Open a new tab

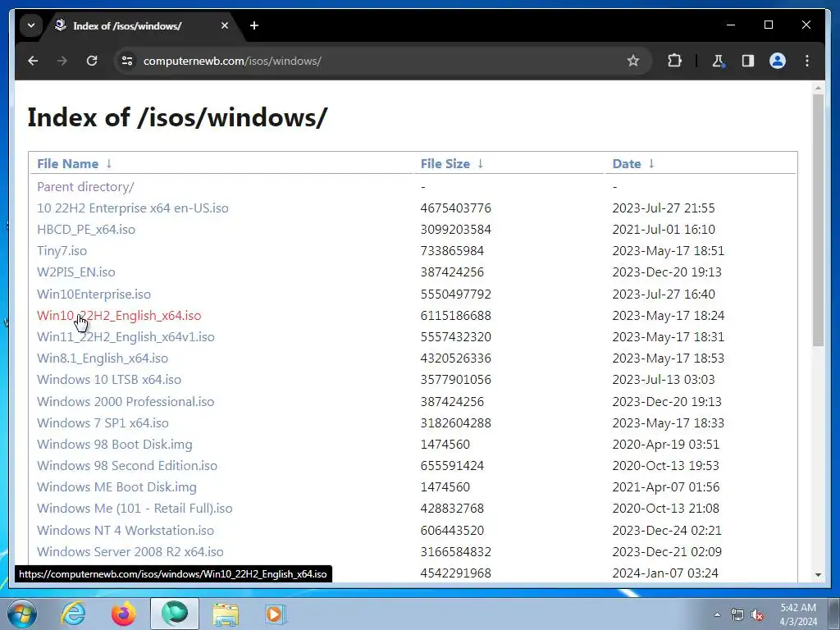point(254,25)
